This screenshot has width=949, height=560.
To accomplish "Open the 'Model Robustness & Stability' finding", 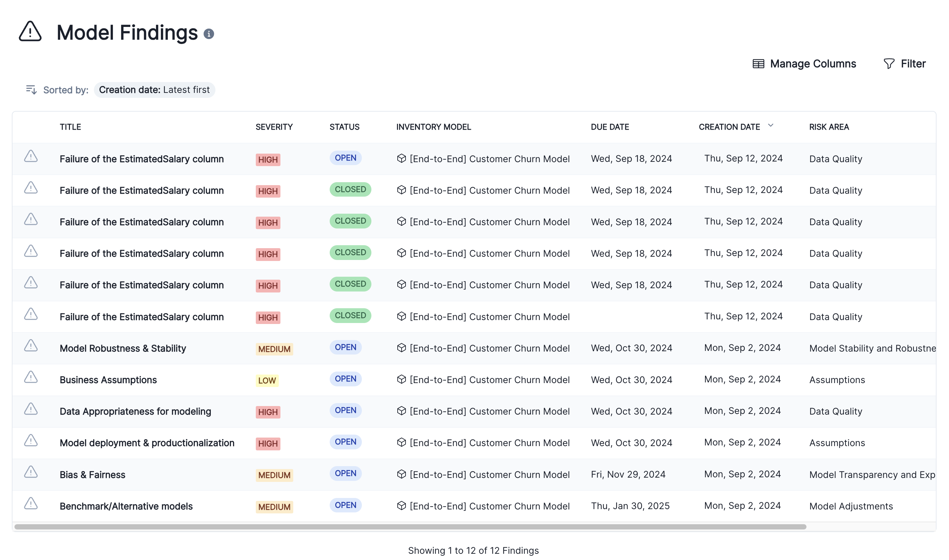I will pyautogui.click(x=123, y=348).
